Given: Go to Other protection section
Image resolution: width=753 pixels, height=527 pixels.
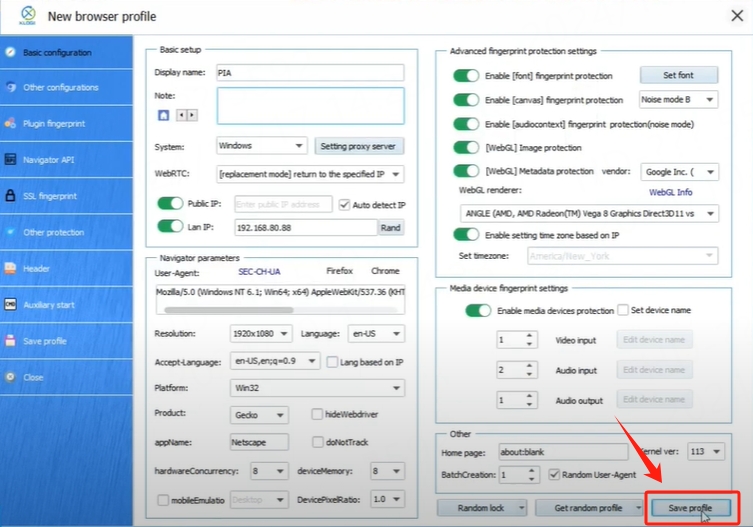Looking at the screenshot, I should tap(53, 232).
